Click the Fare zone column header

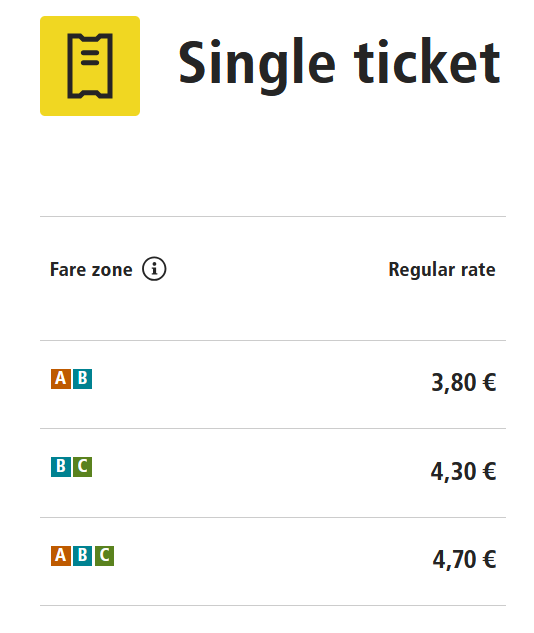point(91,269)
